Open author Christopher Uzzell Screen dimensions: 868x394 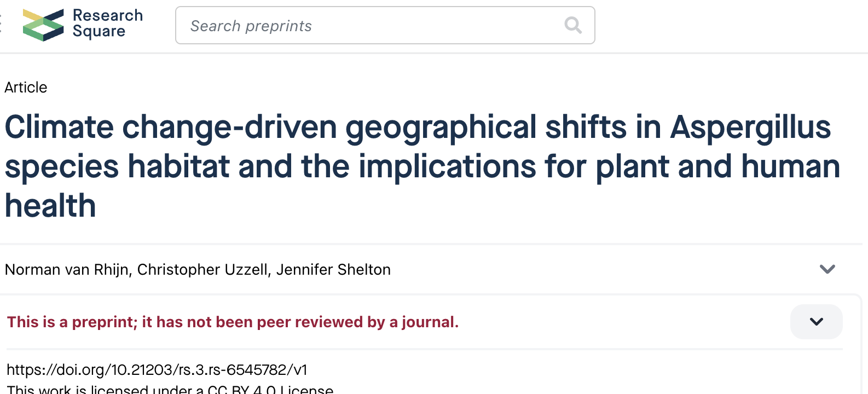point(202,269)
